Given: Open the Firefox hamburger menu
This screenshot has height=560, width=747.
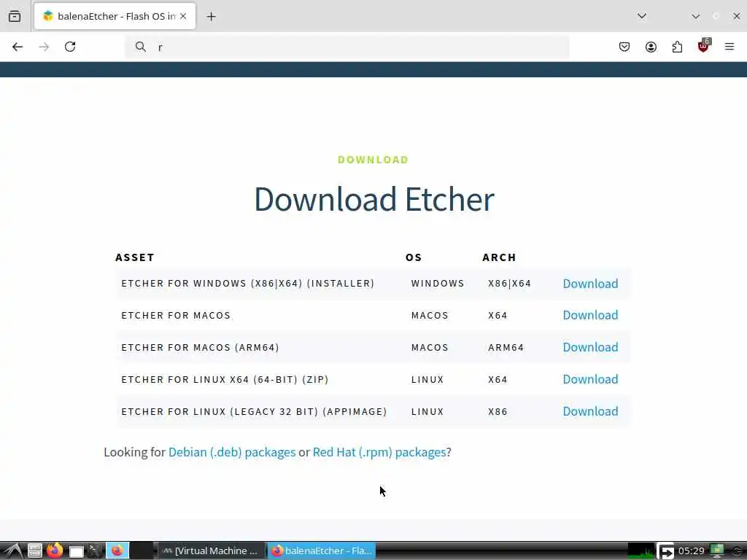Looking at the screenshot, I should tap(729, 47).
